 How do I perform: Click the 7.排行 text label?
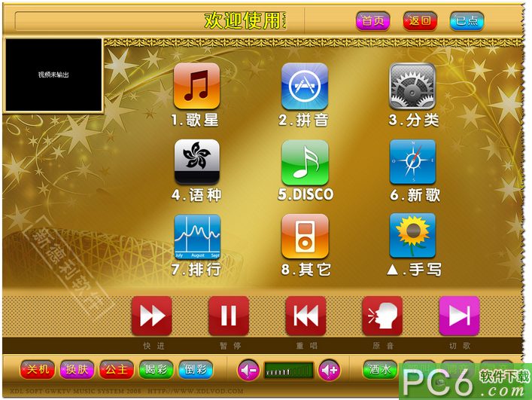point(196,270)
